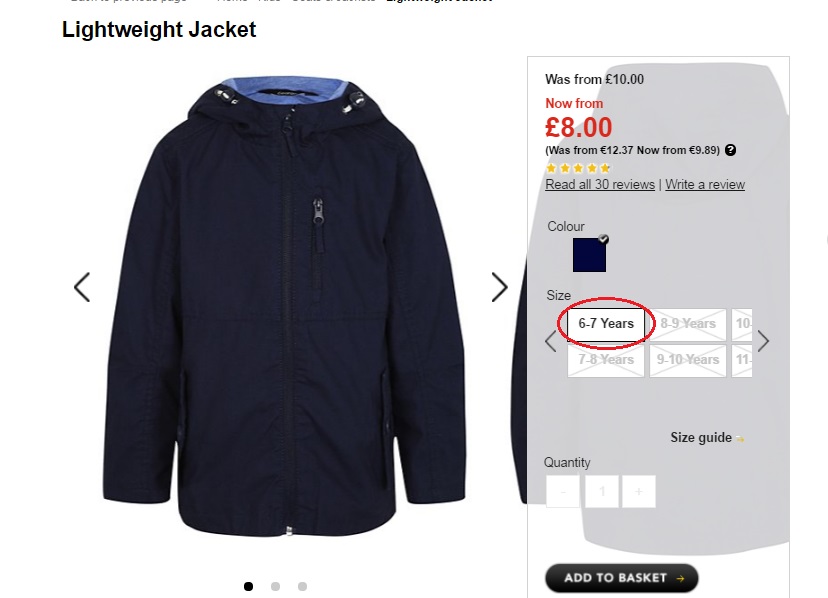828x598 pixels.
Task: Jump to the third carousel dot
Action: pos(303,587)
